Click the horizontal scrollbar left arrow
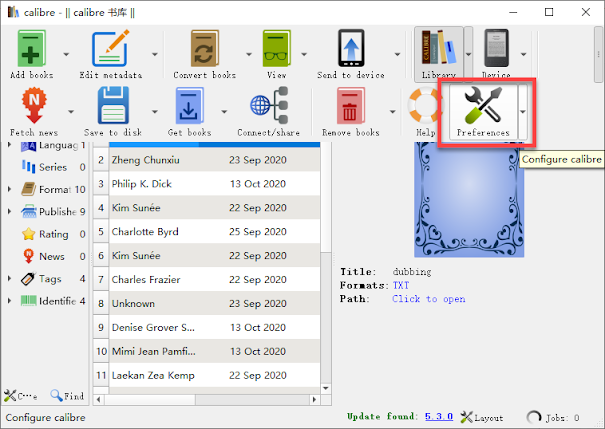The height and width of the screenshot is (429, 605). (x=99, y=400)
